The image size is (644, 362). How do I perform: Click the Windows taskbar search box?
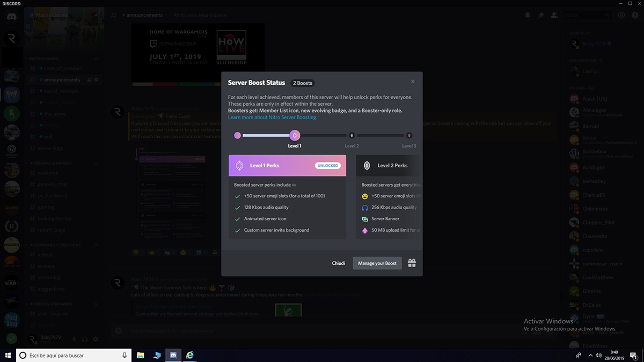point(74,355)
